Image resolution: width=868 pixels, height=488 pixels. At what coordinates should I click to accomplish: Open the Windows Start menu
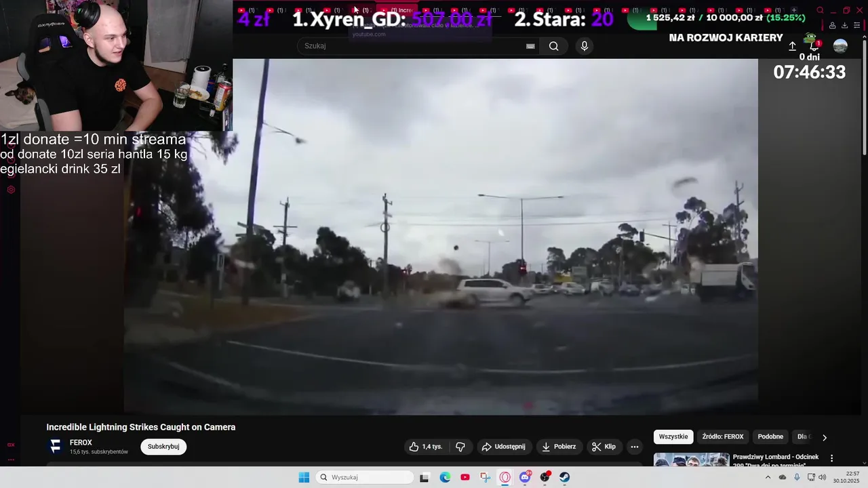click(x=304, y=477)
